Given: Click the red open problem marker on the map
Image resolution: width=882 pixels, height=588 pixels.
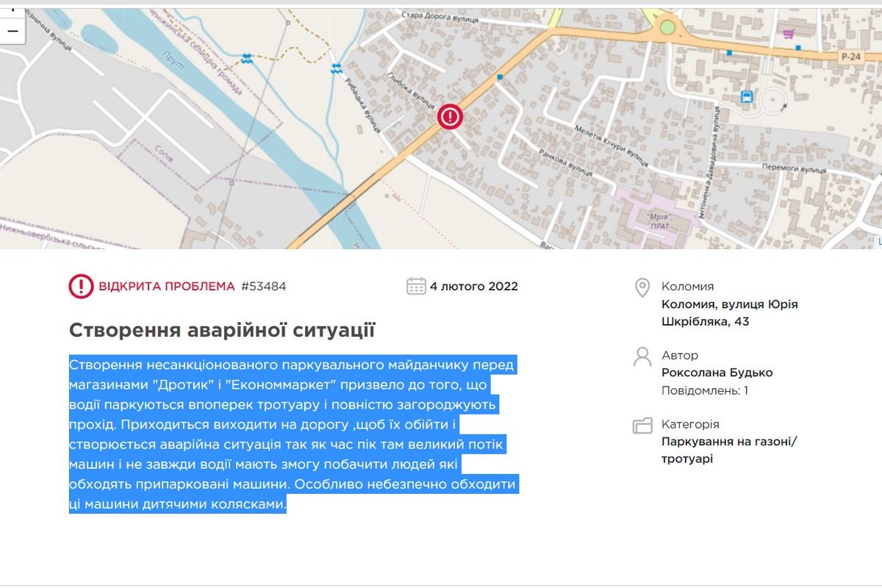Looking at the screenshot, I should tap(449, 116).
